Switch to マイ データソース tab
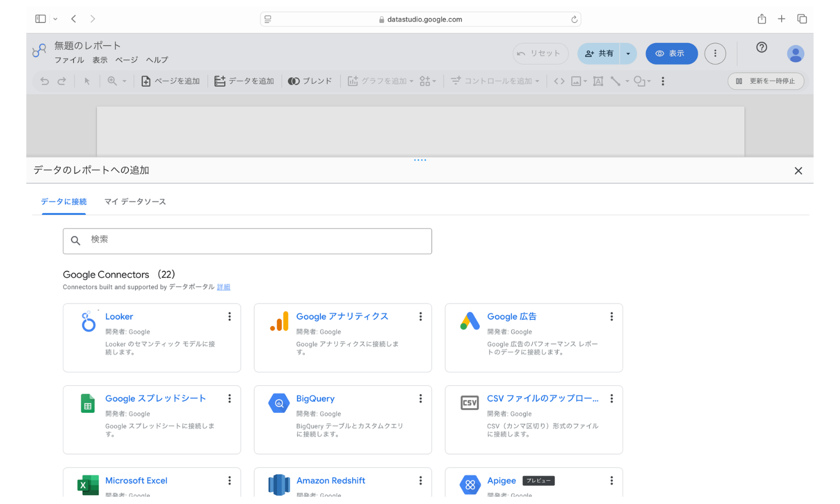Image resolution: width=840 pixels, height=504 pixels. (x=135, y=202)
